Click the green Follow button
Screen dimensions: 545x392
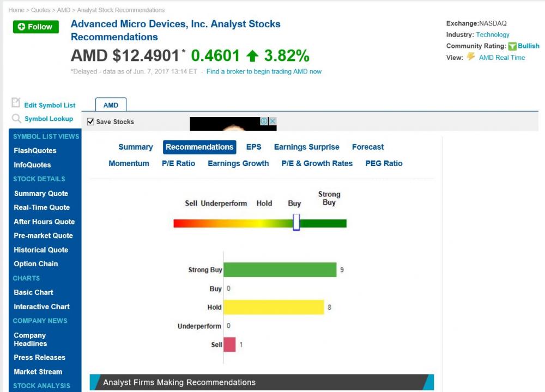tap(36, 27)
